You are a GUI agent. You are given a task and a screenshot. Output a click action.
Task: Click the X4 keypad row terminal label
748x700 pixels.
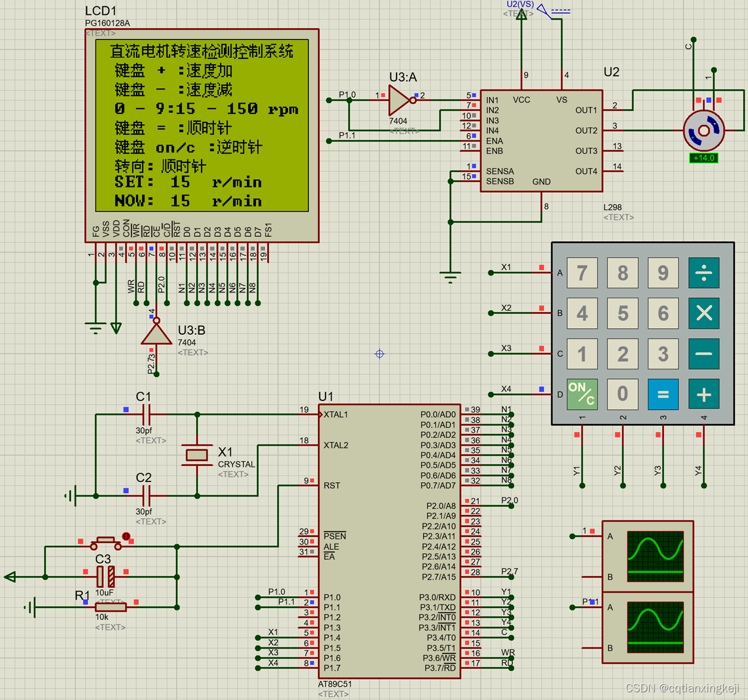pyautogui.click(x=506, y=388)
